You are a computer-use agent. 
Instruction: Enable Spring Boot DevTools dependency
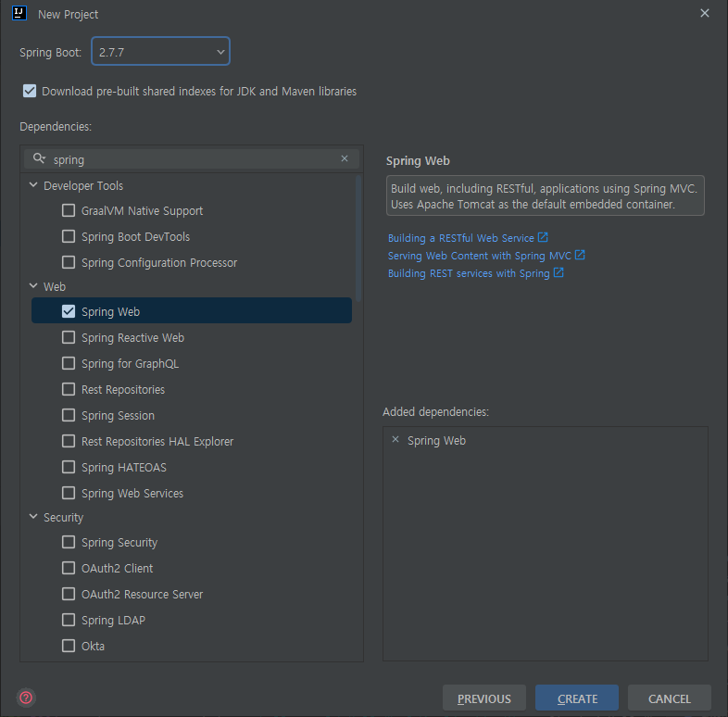69,236
